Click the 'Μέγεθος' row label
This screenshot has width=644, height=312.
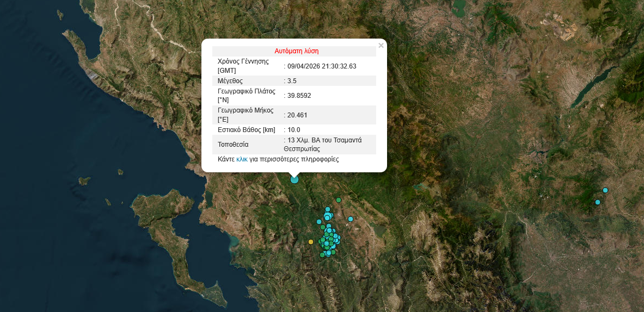pyautogui.click(x=230, y=81)
